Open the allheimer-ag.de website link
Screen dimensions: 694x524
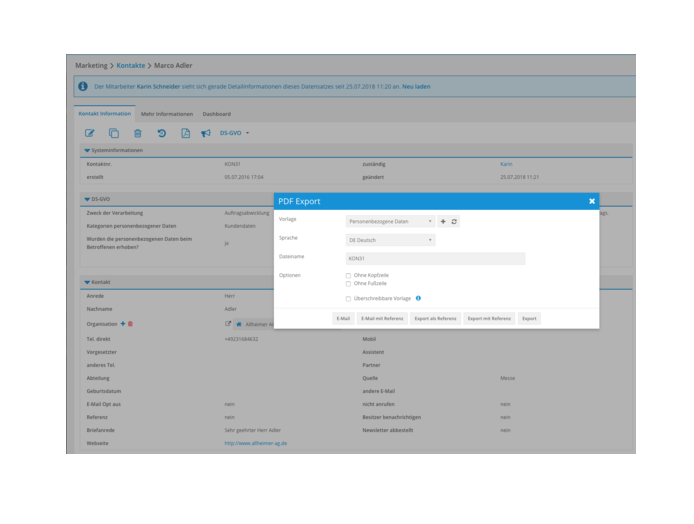pos(255,443)
